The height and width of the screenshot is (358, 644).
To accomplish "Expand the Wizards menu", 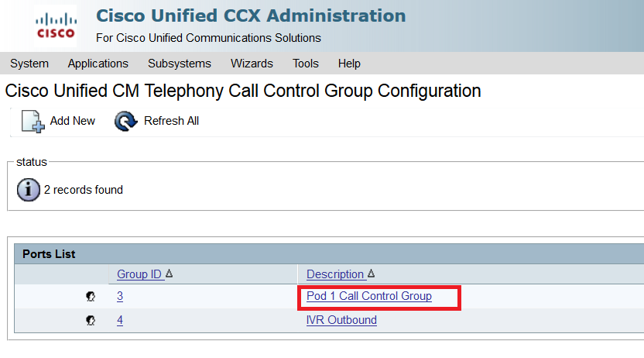I will point(252,64).
